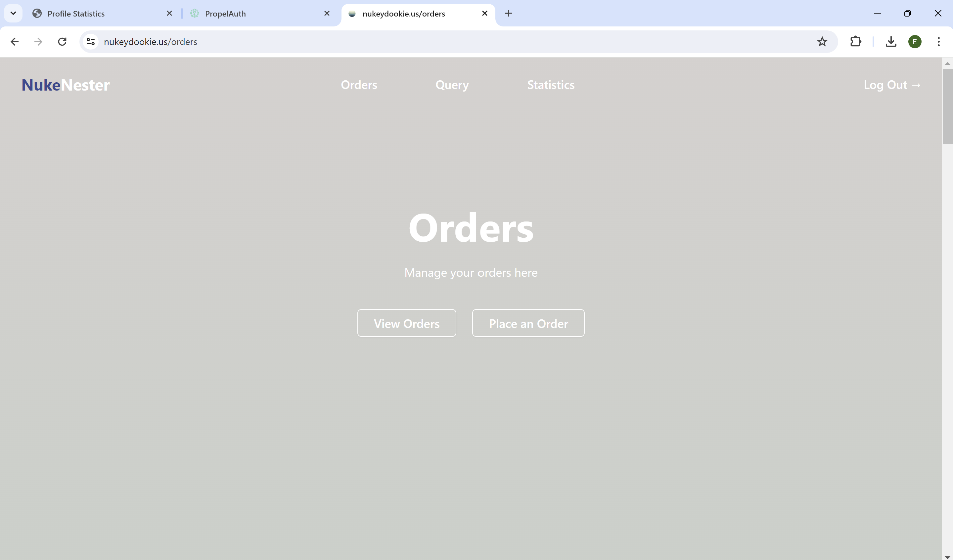Click the NukeNester logo
953x560 pixels.
pyautogui.click(x=66, y=85)
